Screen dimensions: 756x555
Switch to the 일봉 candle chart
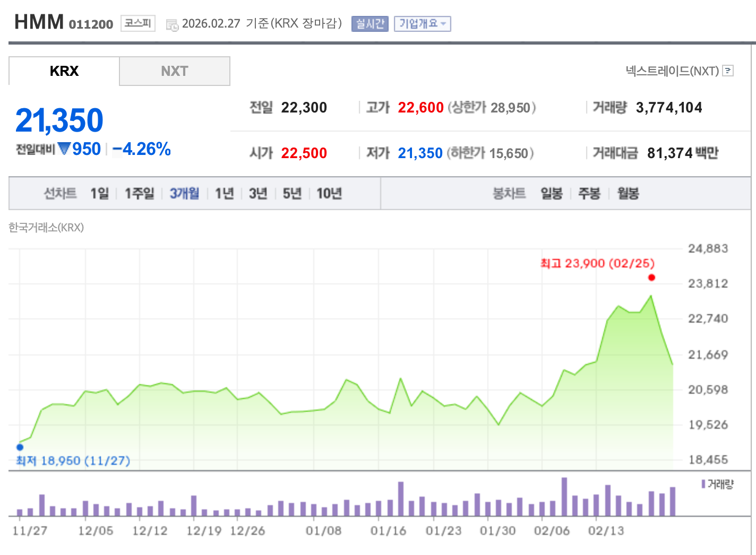[x=552, y=194]
